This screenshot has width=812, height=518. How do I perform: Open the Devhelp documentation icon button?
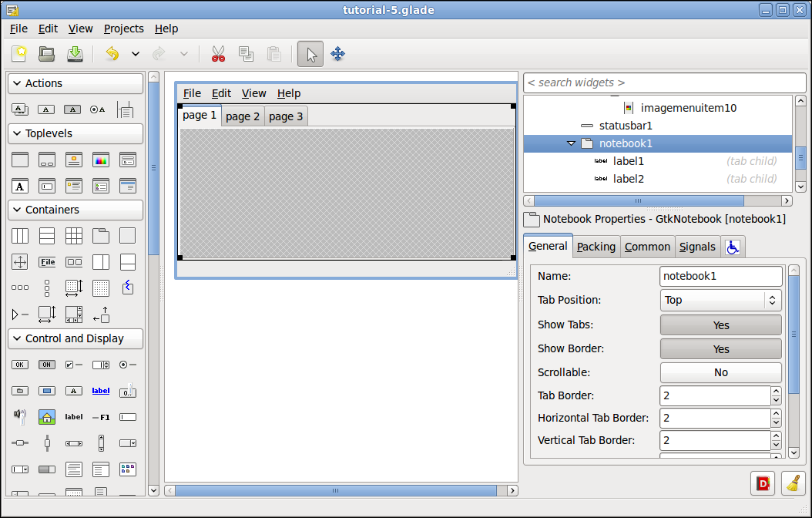pos(763,484)
